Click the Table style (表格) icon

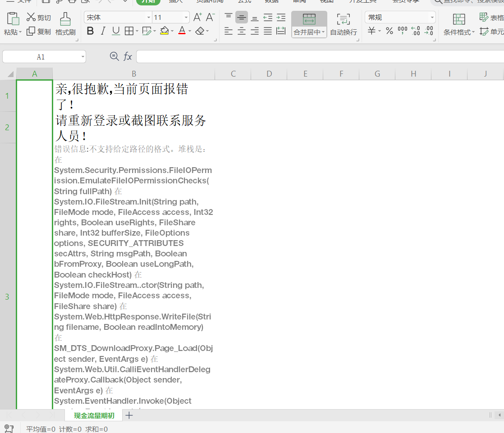484,17
